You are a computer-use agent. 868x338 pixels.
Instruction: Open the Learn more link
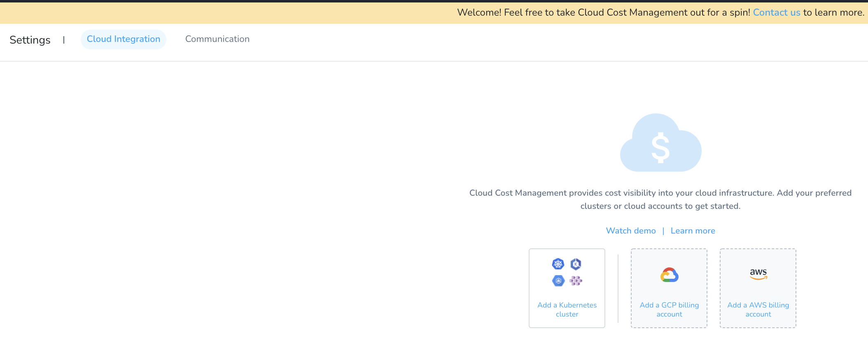(x=693, y=231)
